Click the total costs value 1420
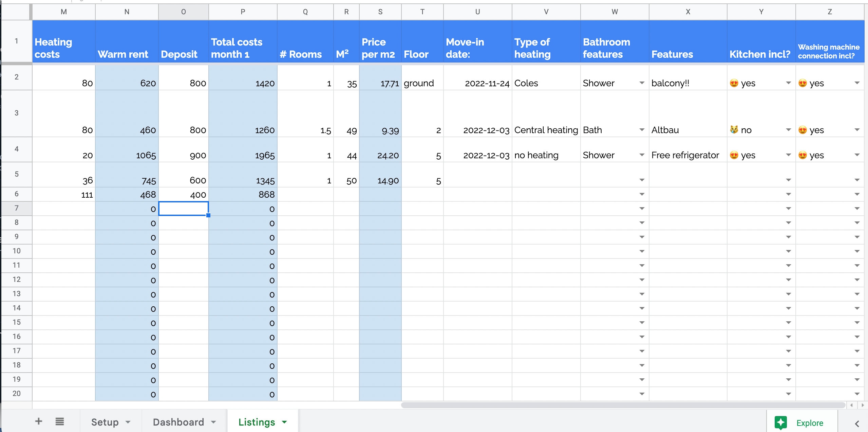Screen dimensions: 868x432 coord(243,77)
